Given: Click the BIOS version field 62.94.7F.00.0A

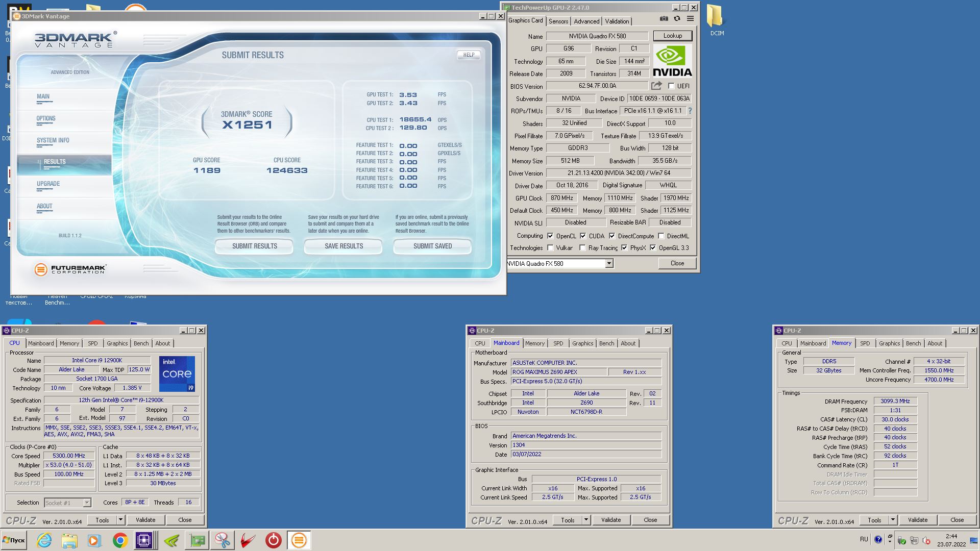Looking at the screenshot, I should [597, 86].
